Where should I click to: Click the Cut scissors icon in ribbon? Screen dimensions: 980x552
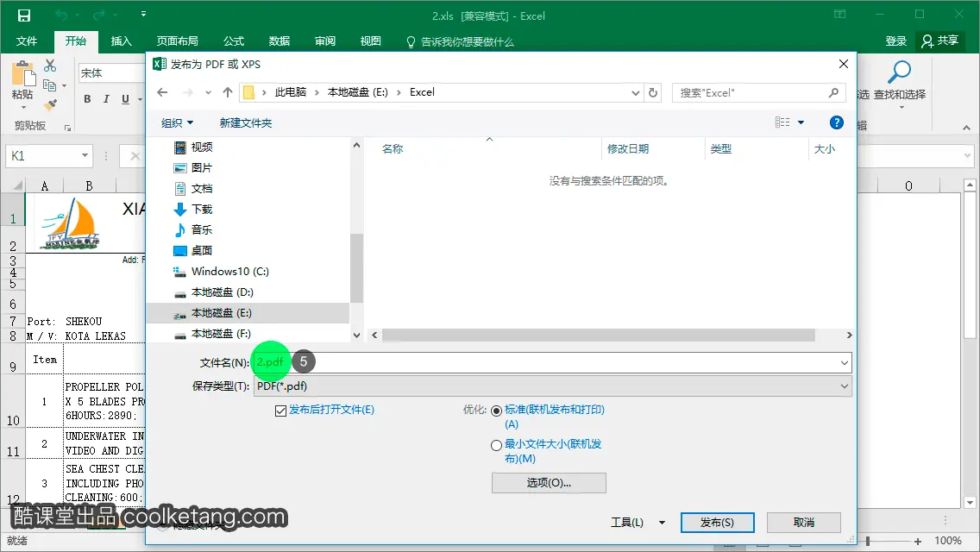(50, 65)
